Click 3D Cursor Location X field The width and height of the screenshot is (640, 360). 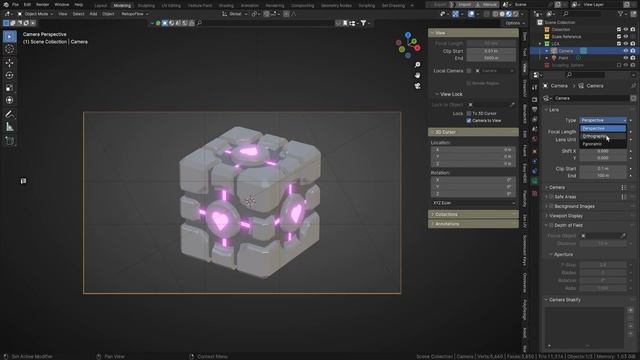click(473, 150)
